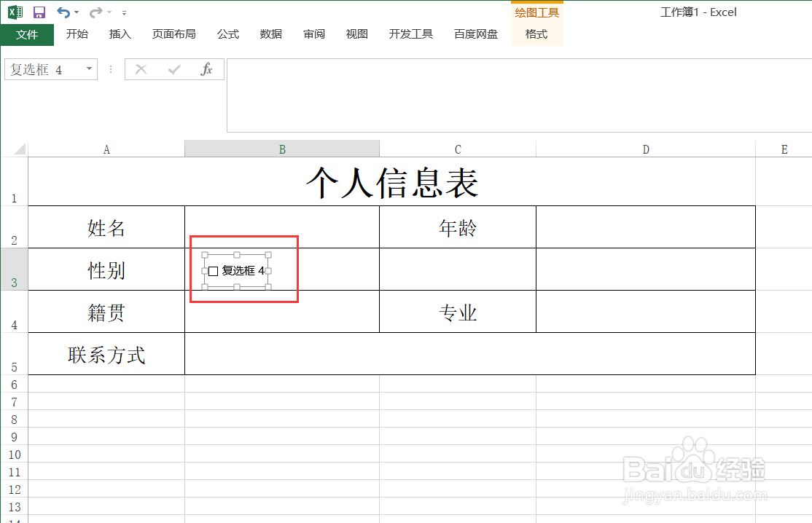Click the empty cell next to 姓名

click(x=281, y=227)
